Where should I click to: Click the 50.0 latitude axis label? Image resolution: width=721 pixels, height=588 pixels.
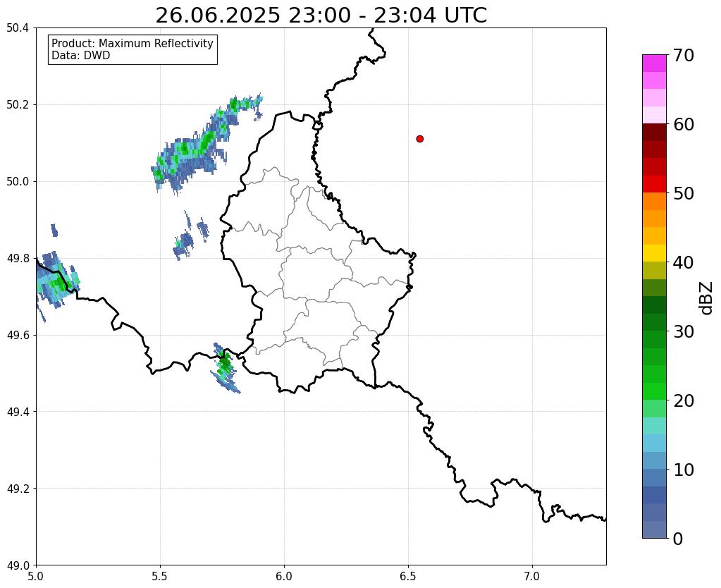[x=18, y=181]
